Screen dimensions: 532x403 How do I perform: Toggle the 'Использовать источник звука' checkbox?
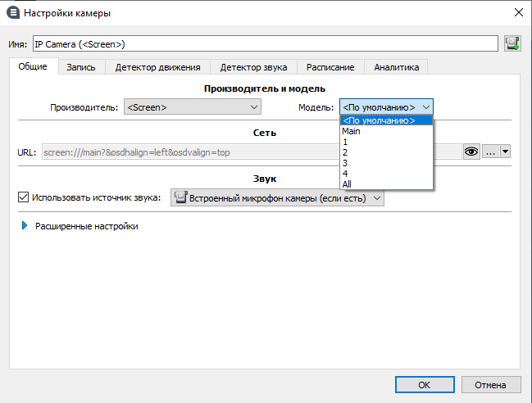(x=23, y=197)
